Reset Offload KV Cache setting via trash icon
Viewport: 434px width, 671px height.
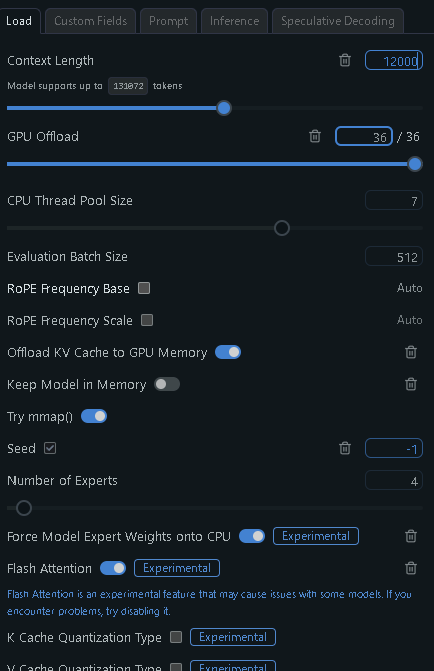[x=411, y=352]
